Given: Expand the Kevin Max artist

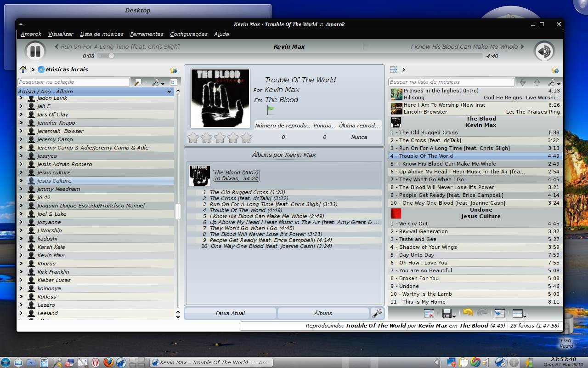Looking at the screenshot, I should click(21, 255).
